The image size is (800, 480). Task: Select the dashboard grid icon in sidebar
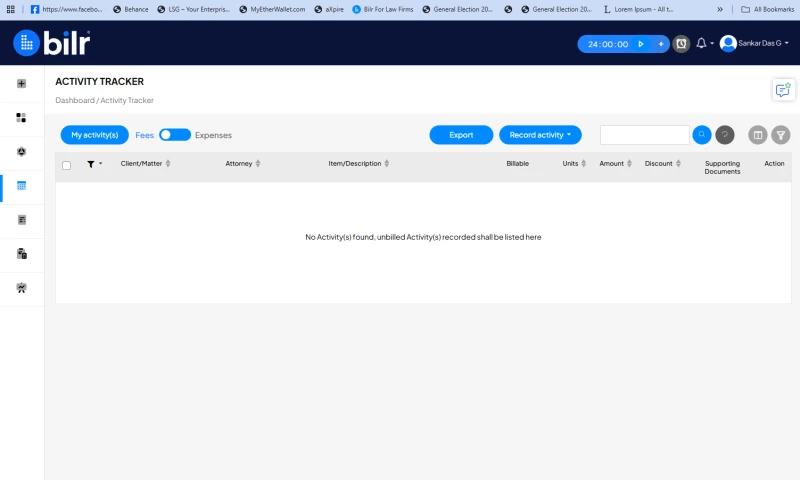21,118
